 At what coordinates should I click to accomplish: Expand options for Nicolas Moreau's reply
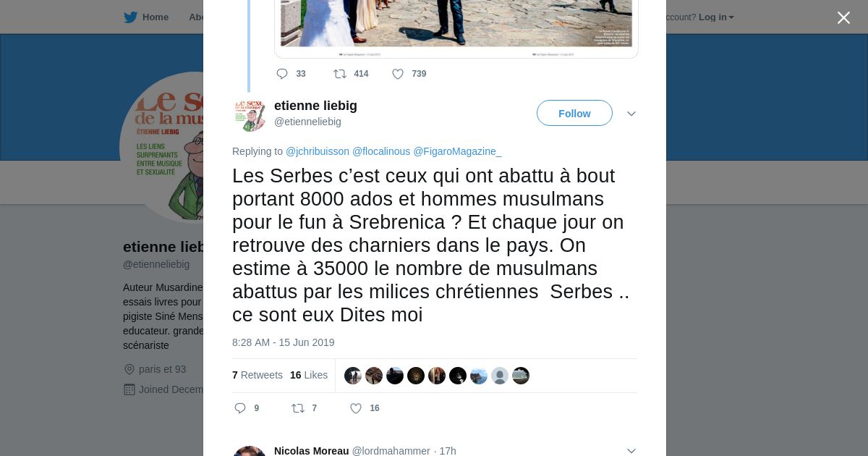631,451
